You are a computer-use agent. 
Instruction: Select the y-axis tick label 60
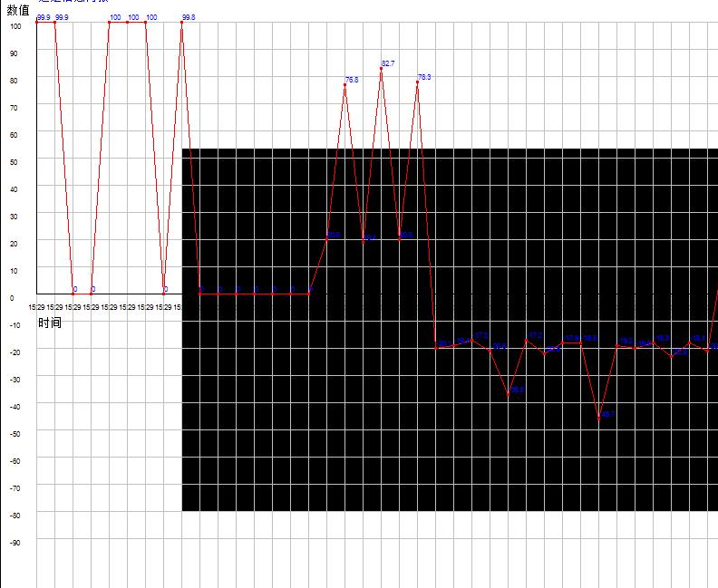tap(14, 135)
